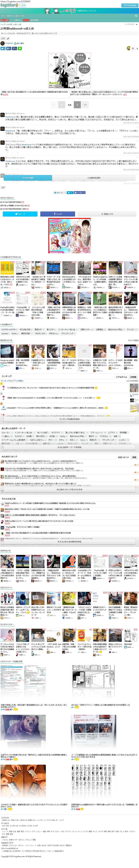Click the Facebook 'シェア' button
Image resolution: width=139 pixels, height=868 pixels.
pos(58,214)
